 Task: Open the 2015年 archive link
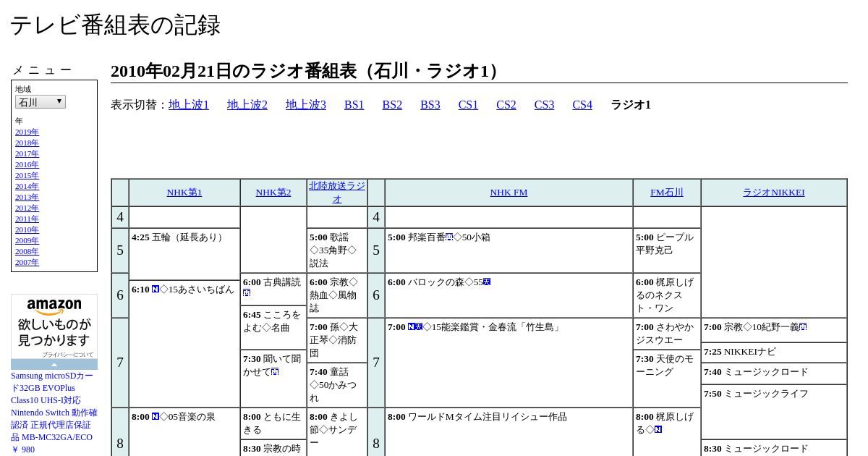click(27, 176)
